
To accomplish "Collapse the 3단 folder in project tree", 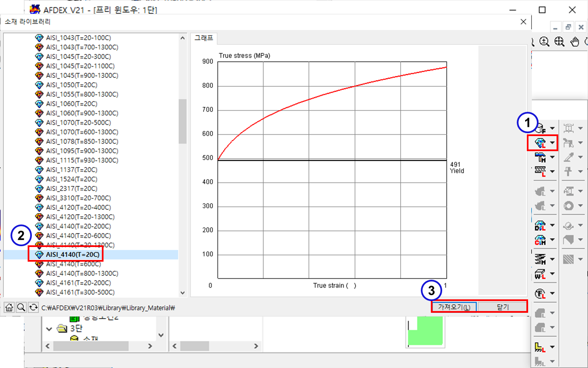I will click(49, 329).
